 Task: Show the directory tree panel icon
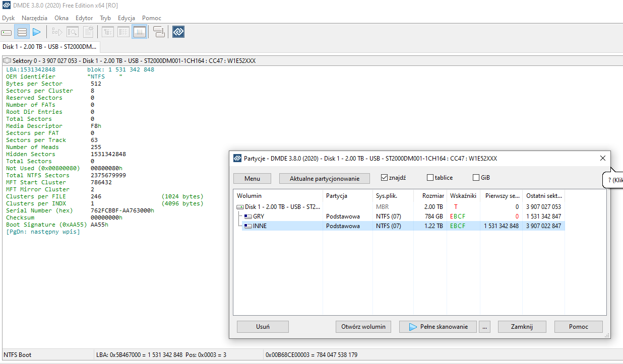click(108, 32)
